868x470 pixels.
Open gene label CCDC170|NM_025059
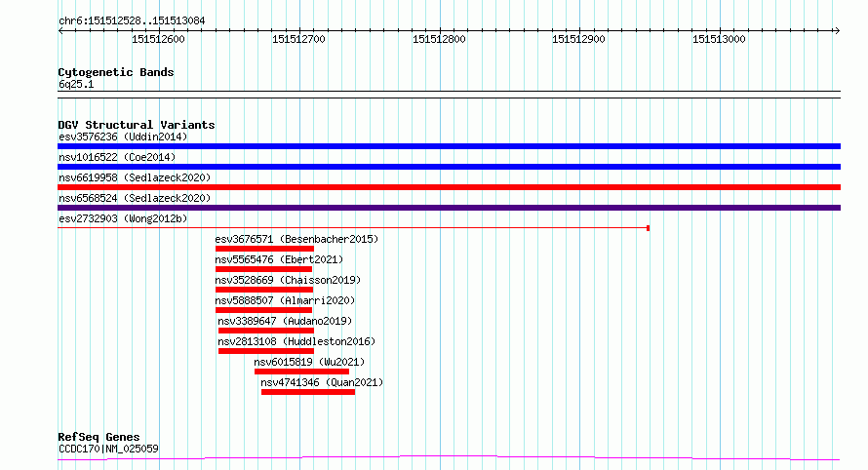pos(108,449)
